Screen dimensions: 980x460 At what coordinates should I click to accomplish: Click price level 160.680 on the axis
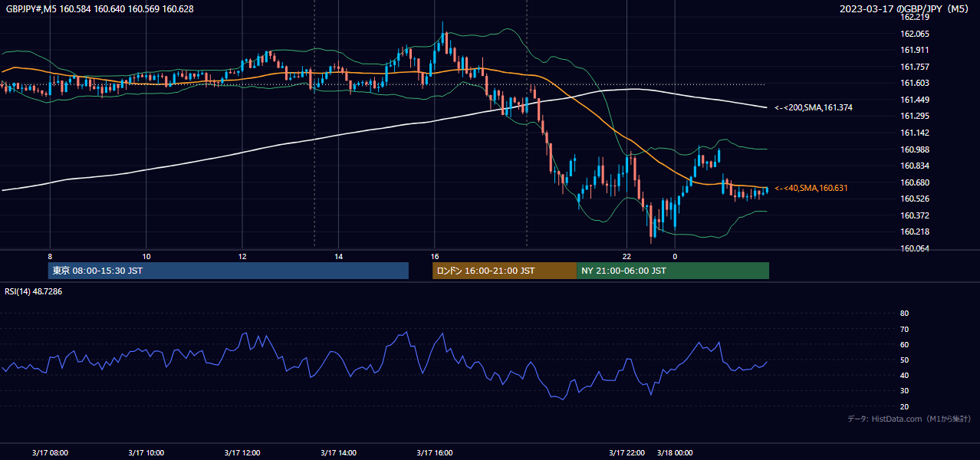tap(914, 182)
